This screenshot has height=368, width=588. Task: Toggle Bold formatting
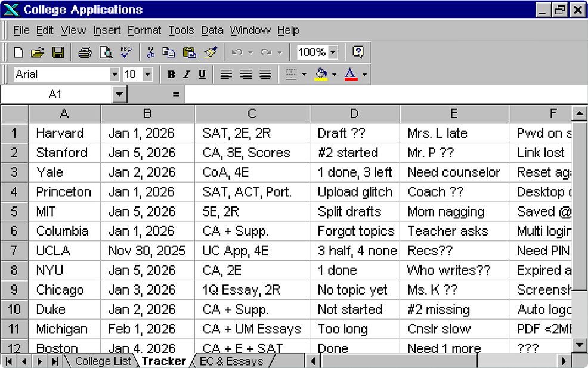pyautogui.click(x=171, y=75)
